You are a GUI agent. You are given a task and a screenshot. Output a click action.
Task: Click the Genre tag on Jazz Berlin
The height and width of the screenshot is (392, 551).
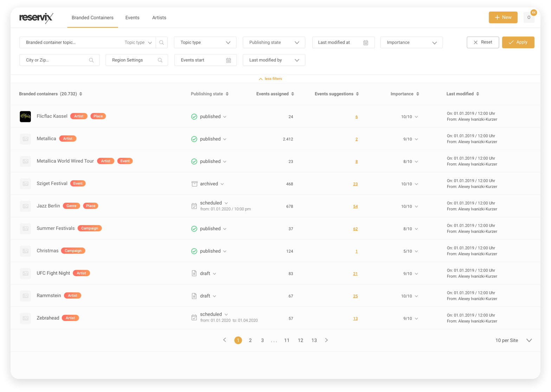[71, 206]
